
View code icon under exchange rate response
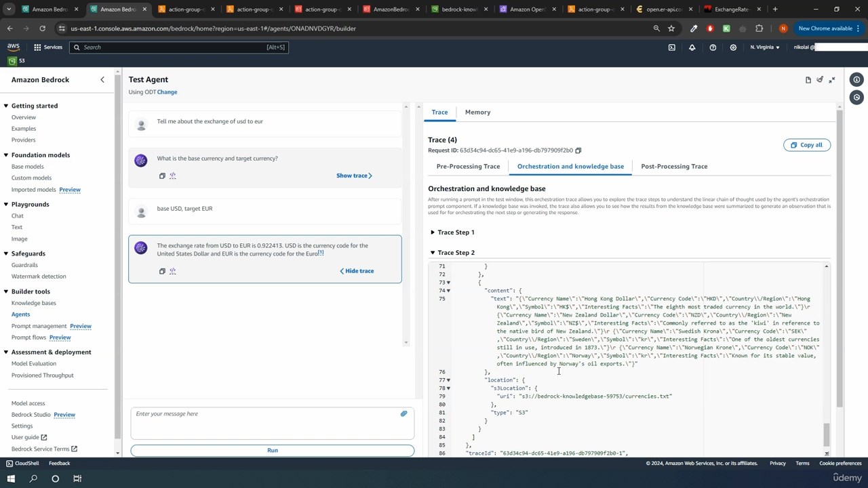pyautogui.click(x=173, y=271)
